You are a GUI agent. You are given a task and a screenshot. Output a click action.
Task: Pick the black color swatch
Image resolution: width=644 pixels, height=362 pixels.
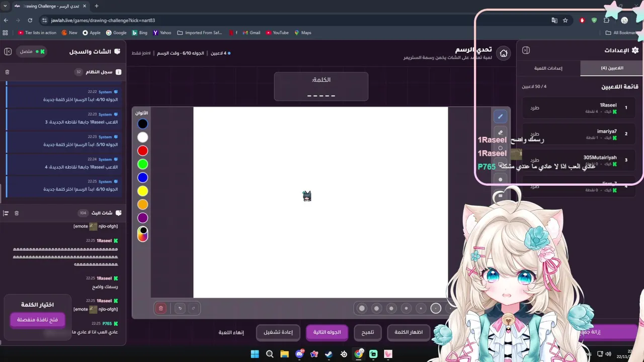coord(143,124)
